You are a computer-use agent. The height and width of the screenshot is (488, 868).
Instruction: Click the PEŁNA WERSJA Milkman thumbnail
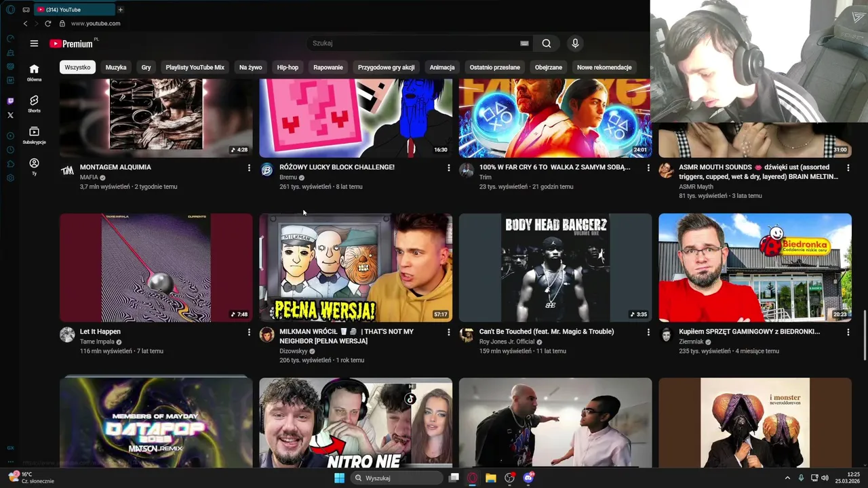355,268
